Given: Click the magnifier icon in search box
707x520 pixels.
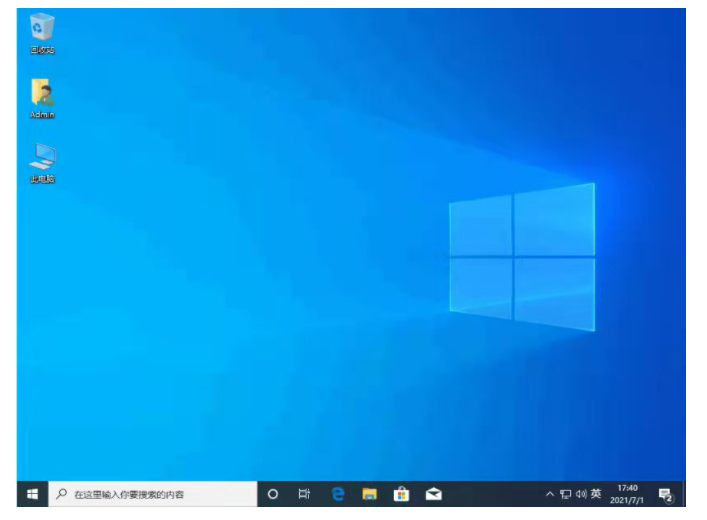Looking at the screenshot, I should 62,494.
